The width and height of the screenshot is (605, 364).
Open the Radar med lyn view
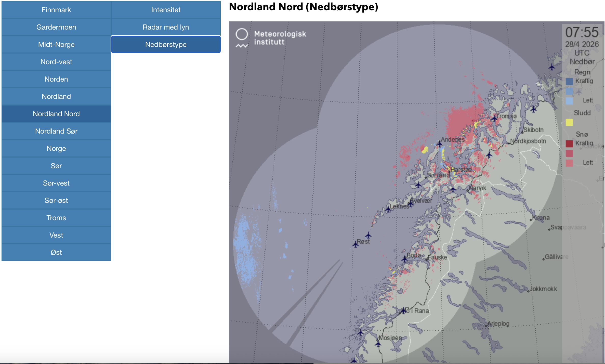point(166,27)
